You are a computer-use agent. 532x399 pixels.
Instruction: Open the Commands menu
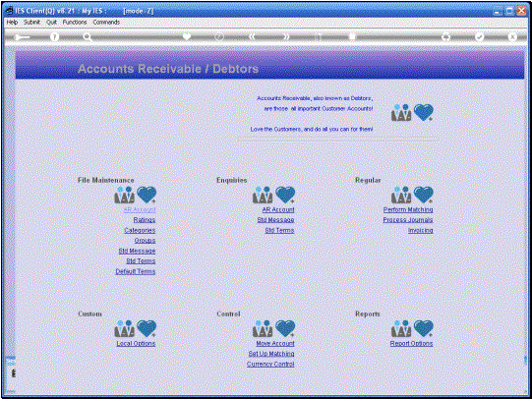click(106, 22)
